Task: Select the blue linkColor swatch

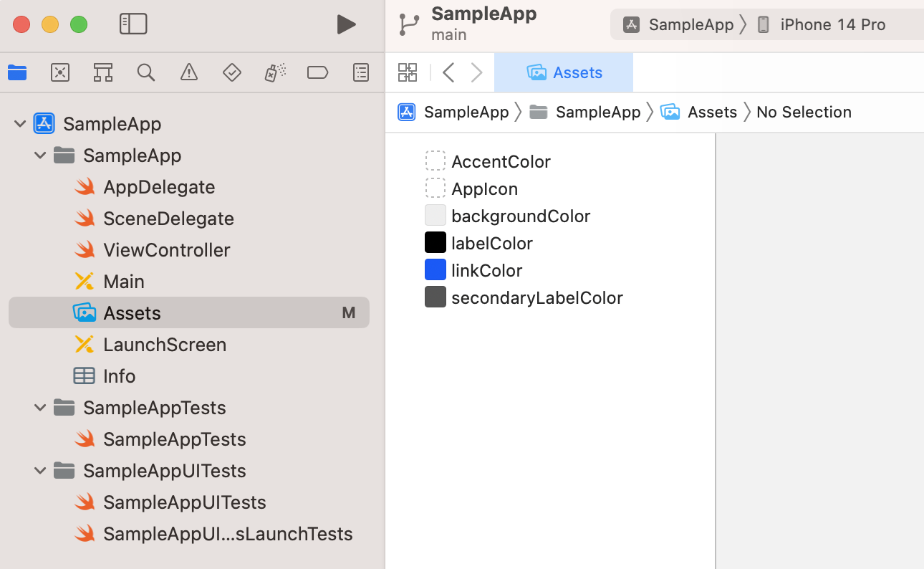Action: point(435,270)
